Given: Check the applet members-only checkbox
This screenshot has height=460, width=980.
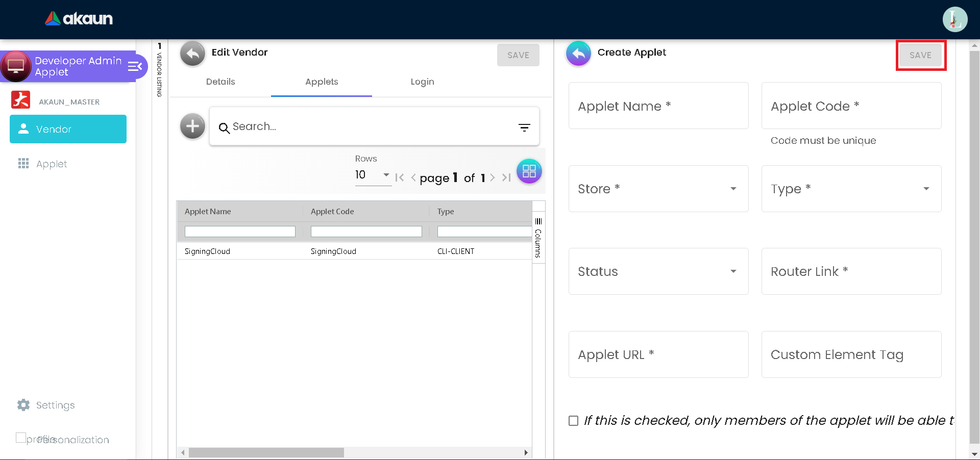Looking at the screenshot, I should tap(574, 421).
